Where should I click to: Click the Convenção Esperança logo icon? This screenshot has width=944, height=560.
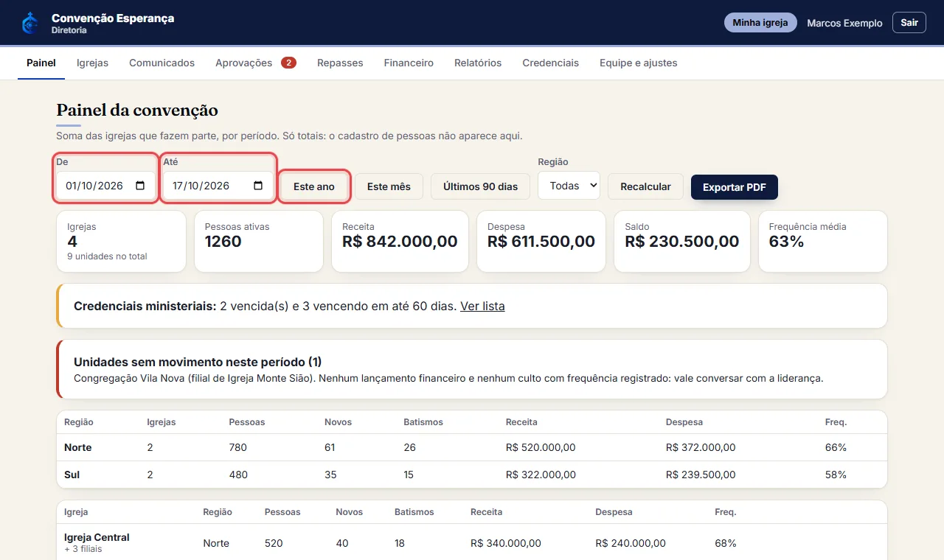(x=30, y=23)
